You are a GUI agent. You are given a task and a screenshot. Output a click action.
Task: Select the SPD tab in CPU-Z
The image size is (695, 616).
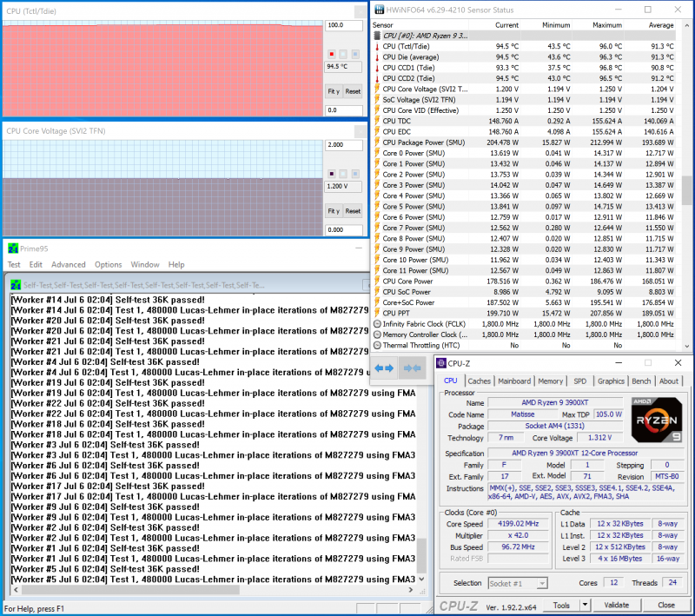click(x=580, y=381)
